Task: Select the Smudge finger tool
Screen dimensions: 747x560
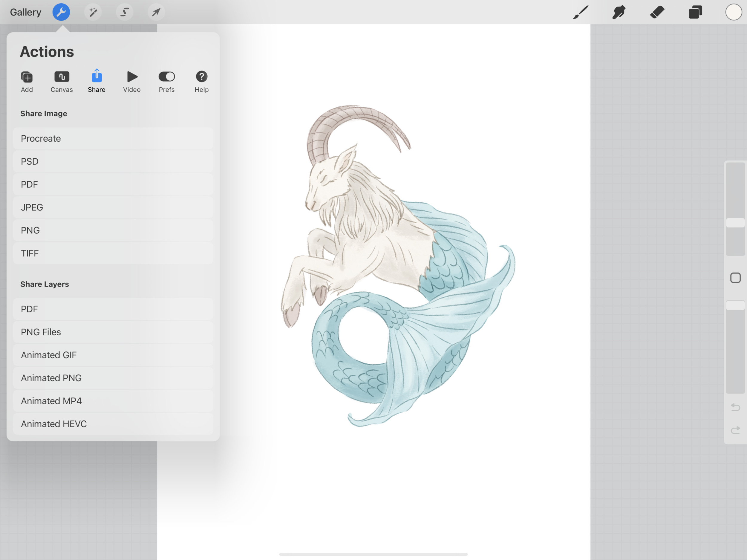Action: [619, 12]
